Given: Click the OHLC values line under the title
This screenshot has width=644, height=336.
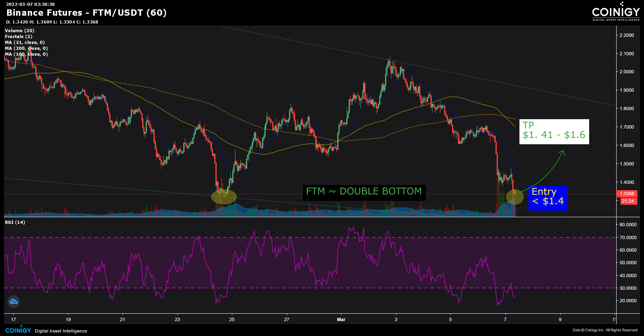Looking at the screenshot, I should point(52,22).
